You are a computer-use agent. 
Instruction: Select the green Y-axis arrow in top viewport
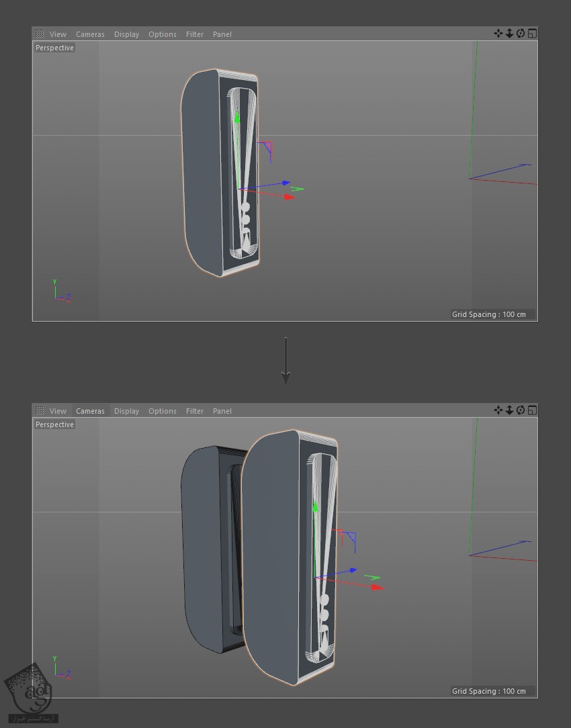coord(236,119)
